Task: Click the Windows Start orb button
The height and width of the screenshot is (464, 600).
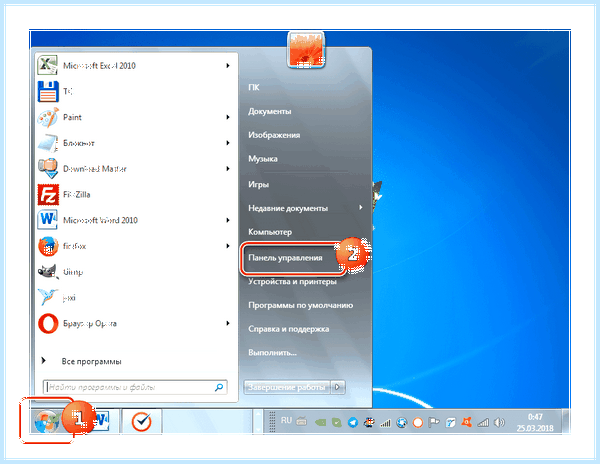Action: pyautogui.click(x=46, y=421)
